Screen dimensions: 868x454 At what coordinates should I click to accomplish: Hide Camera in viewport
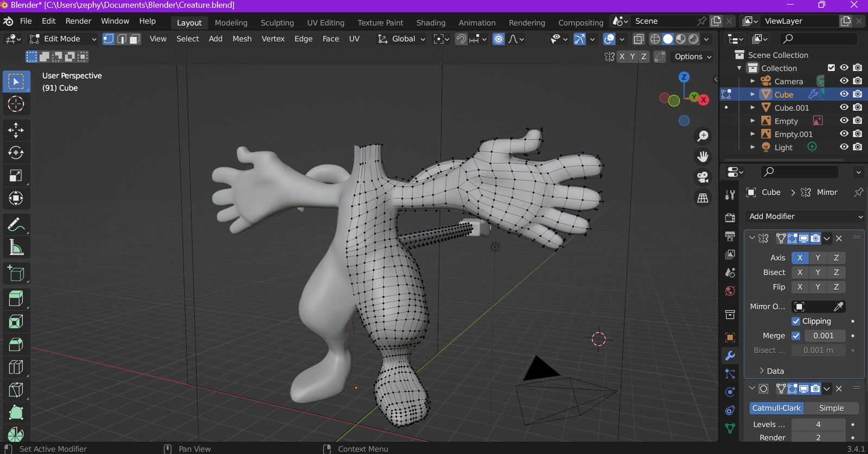tap(844, 81)
